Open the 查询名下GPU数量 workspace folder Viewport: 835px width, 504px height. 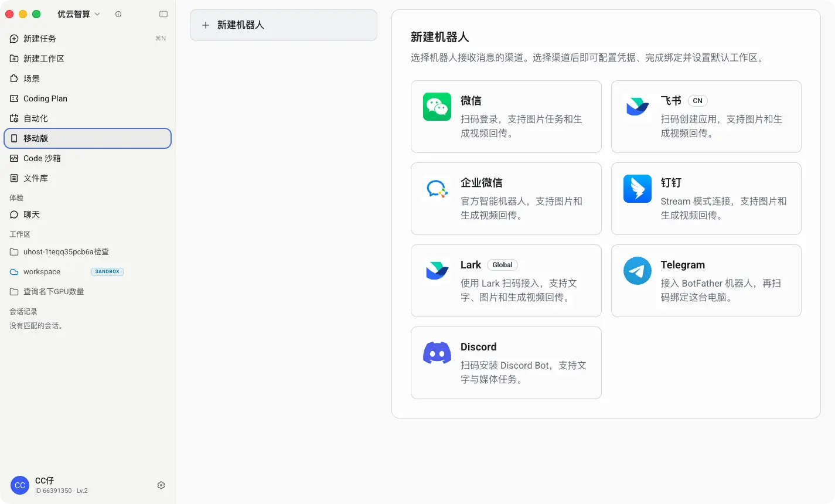point(88,292)
